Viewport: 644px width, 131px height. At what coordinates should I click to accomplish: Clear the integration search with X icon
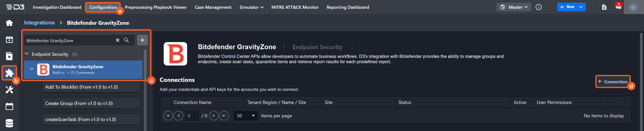click(118, 40)
